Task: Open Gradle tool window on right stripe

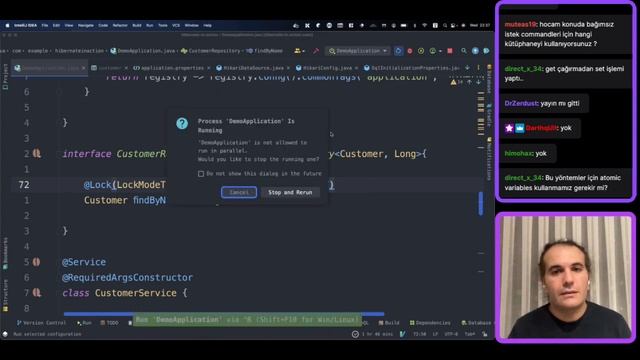Action: point(489,115)
